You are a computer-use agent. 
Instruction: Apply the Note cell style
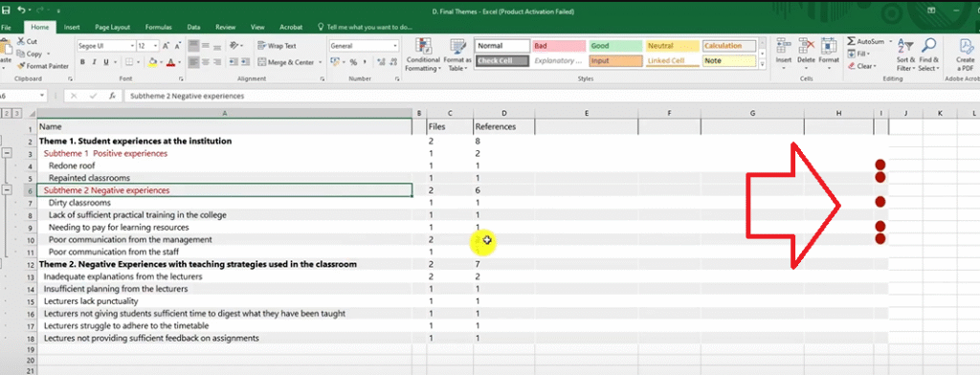pyautogui.click(x=728, y=60)
